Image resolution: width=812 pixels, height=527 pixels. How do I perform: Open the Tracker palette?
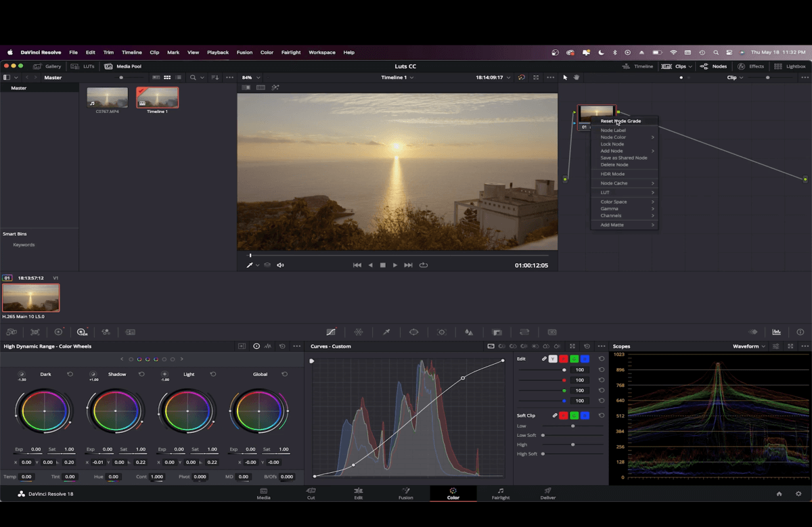(442, 332)
